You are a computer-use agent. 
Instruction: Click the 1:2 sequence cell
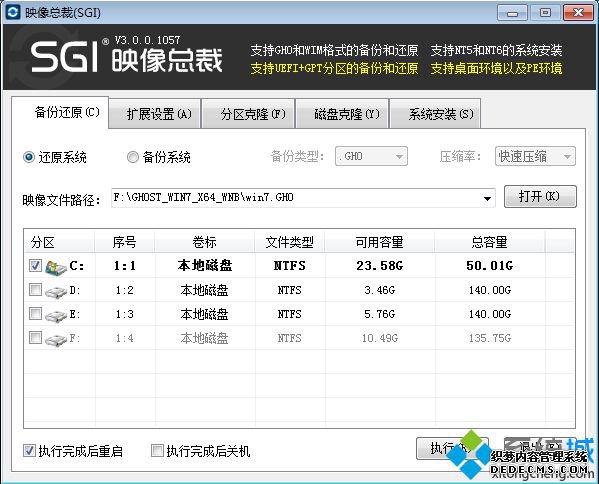pos(125,290)
